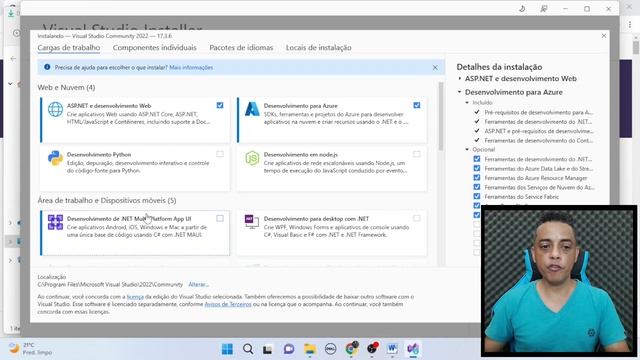Click the Detalhes da instalação heading
The width and height of the screenshot is (640, 360).
(x=499, y=67)
